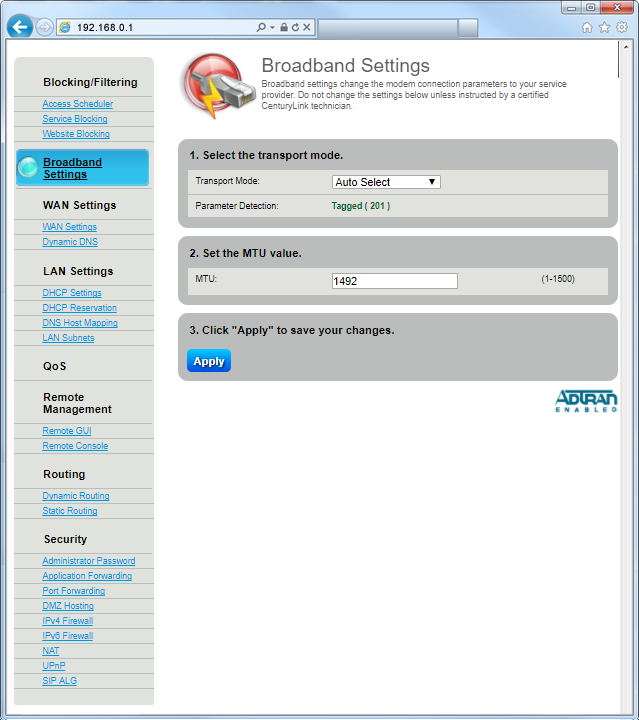Viewport: 639px width, 720px height.
Task: Open the favorites star icon
Action: pyautogui.click(x=604, y=27)
